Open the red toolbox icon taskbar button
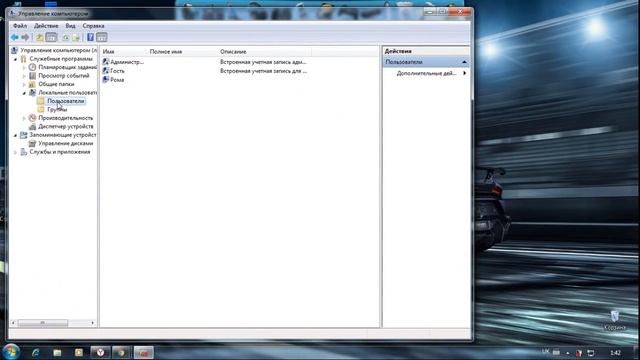The image size is (640, 360). pyautogui.click(x=143, y=353)
